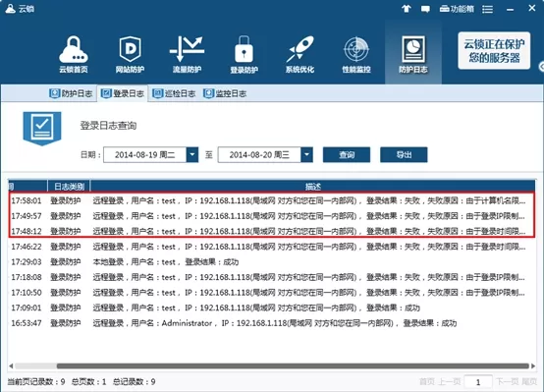The width and height of the screenshot is (544, 392).
Task: Switch to 巡检日志 sub-tab
Action: click(174, 93)
